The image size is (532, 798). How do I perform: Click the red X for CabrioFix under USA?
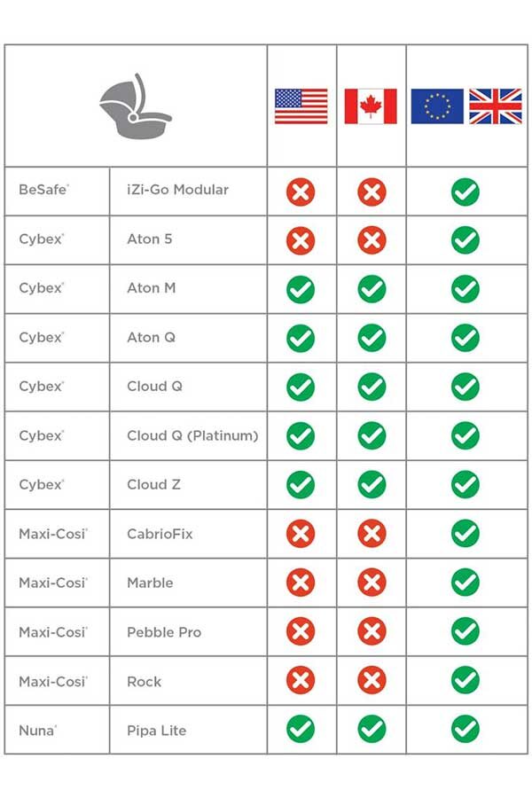pos(301,534)
